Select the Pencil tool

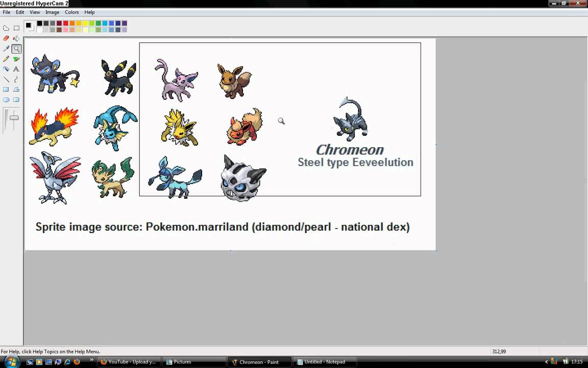point(6,59)
